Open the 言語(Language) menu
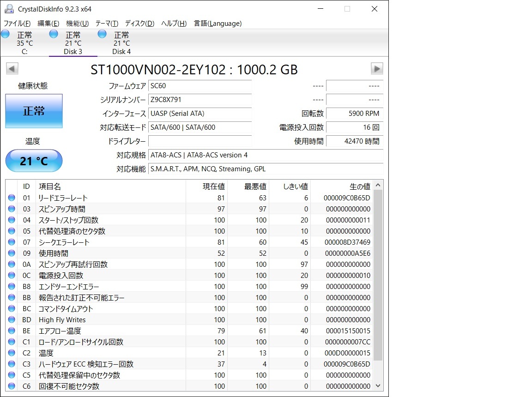Image resolution: width=532 pixels, height=397 pixels. [x=218, y=24]
